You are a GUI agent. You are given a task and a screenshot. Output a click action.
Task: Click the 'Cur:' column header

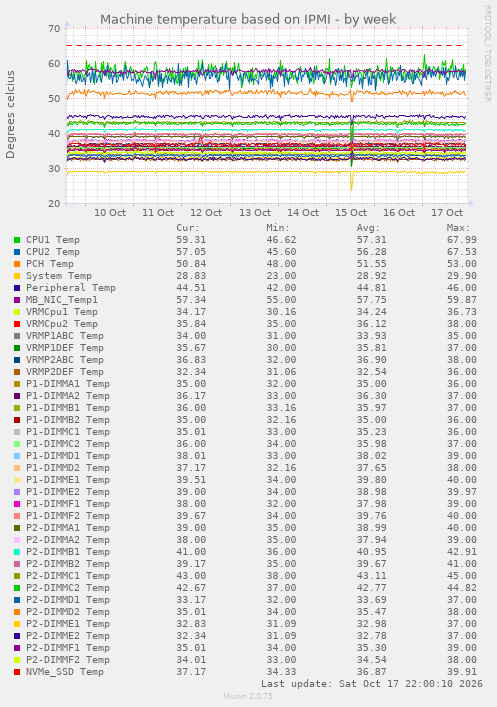pos(188,228)
